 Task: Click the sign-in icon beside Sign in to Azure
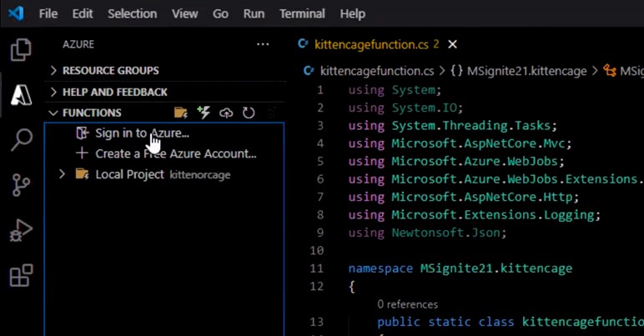coord(82,133)
